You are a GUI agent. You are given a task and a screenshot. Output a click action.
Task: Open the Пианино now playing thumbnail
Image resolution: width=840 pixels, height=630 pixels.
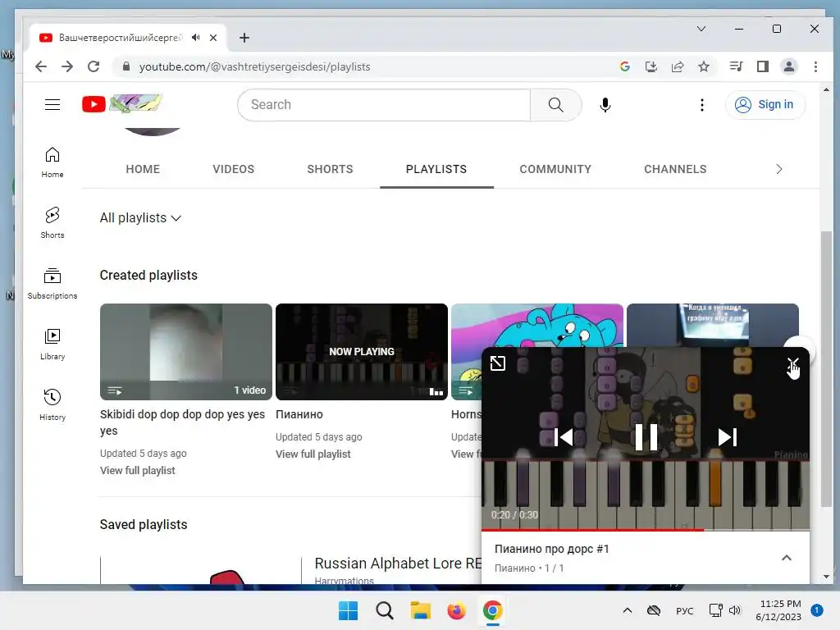362,352
